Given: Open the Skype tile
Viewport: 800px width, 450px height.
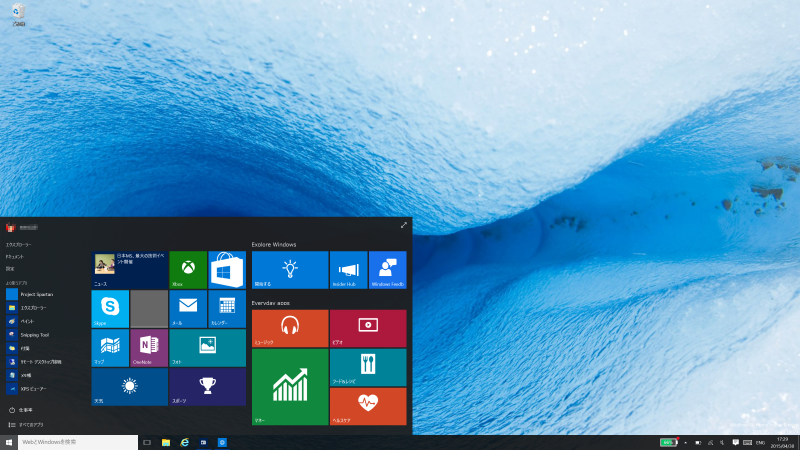Looking at the screenshot, I should [x=110, y=309].
